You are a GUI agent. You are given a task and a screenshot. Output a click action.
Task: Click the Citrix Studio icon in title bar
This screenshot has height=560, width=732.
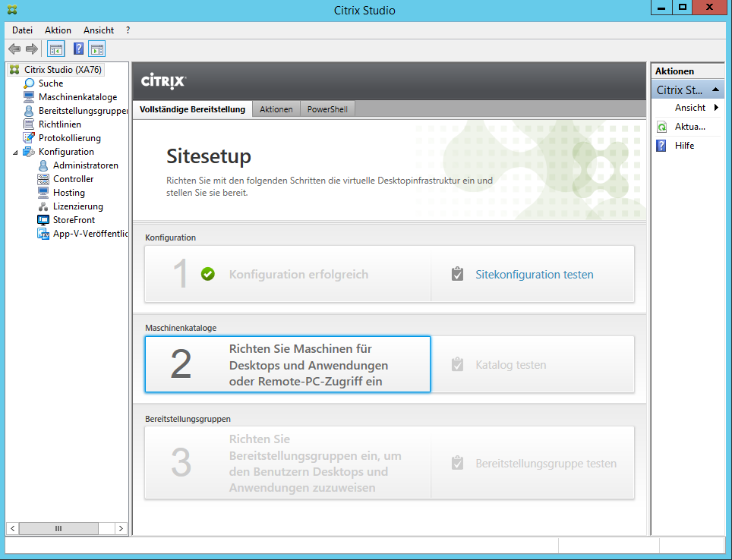[12, 9]
